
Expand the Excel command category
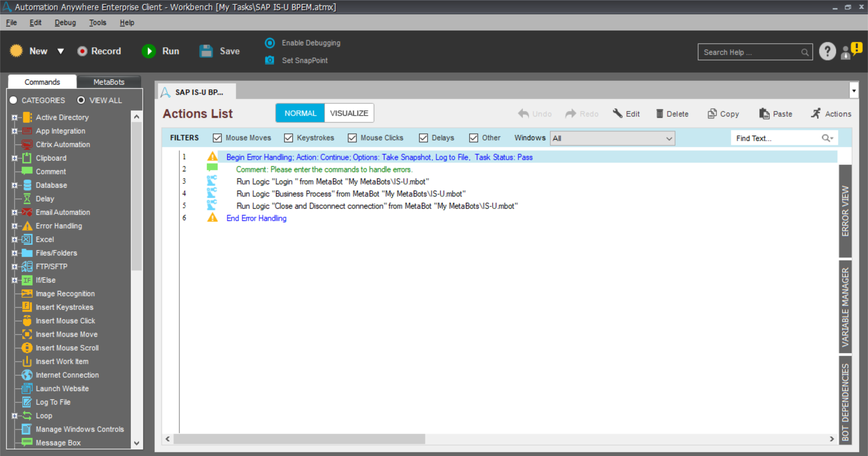[x=14, y=240]
